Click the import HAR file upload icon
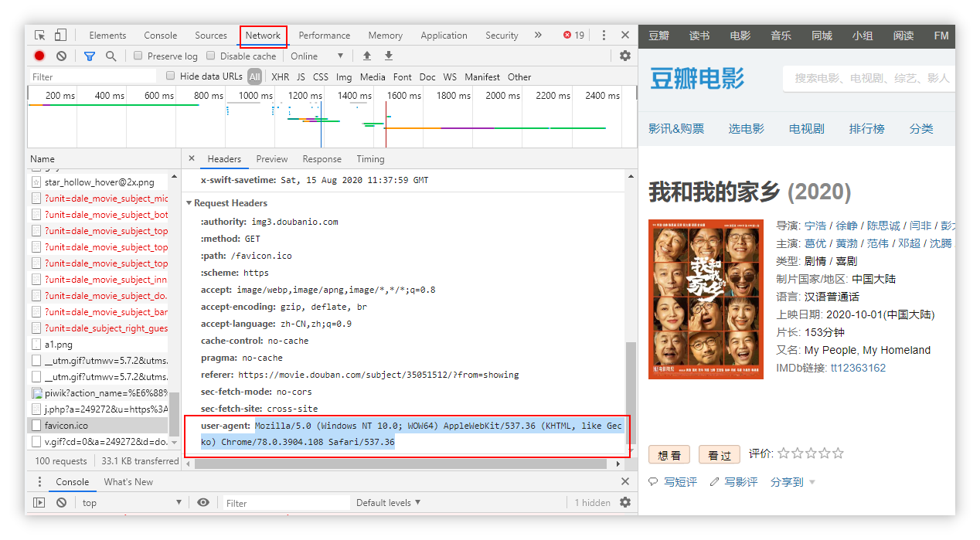 click(367, 56)
